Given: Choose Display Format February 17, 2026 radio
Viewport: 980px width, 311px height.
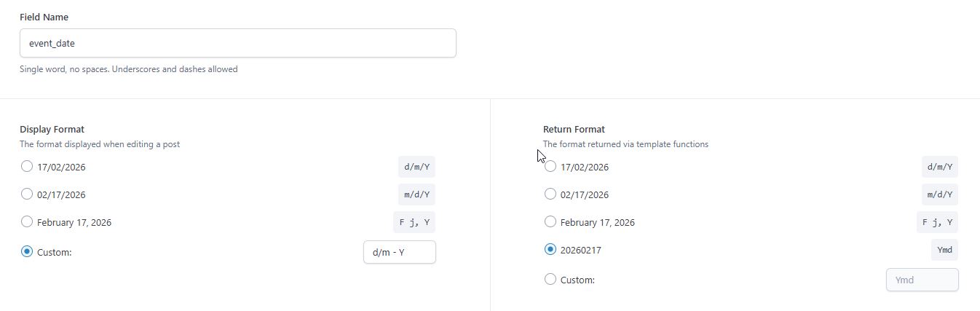Looking at the screenshot, I should coord(27,222).
